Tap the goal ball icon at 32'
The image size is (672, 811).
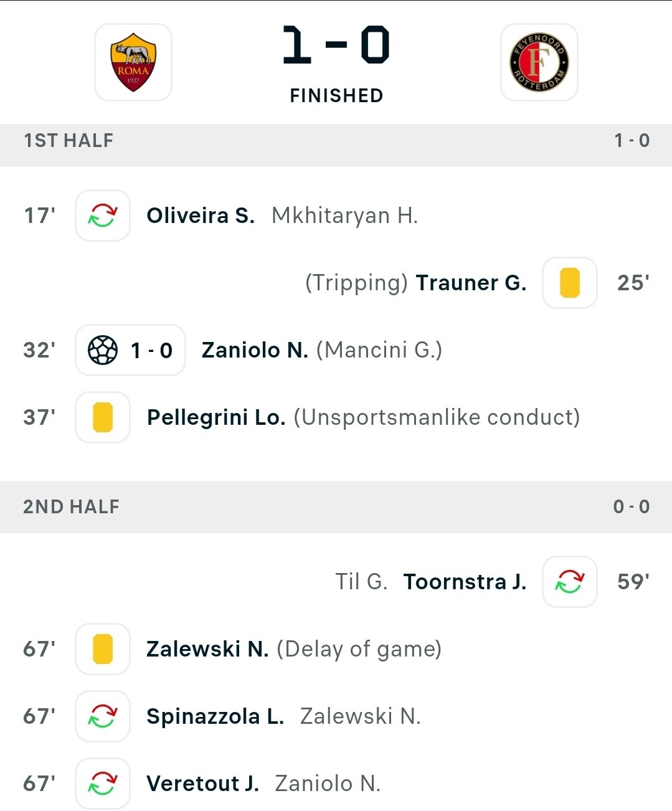[103, 350]
